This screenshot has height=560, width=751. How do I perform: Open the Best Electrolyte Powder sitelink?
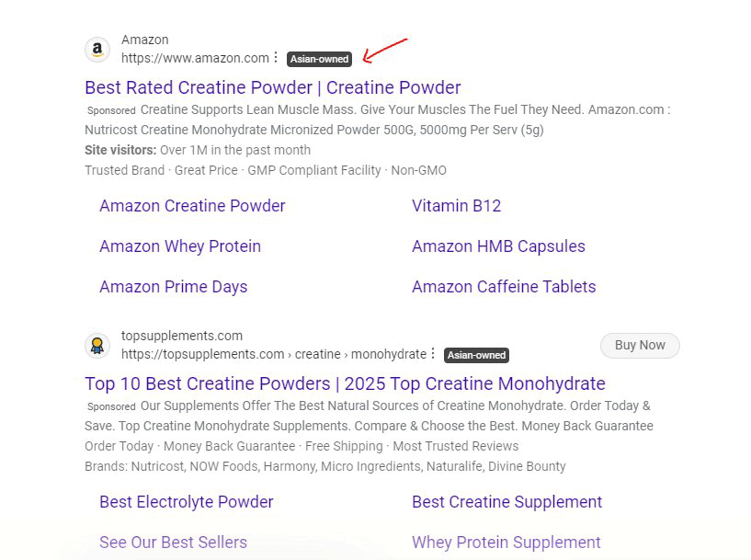point(187,502)
